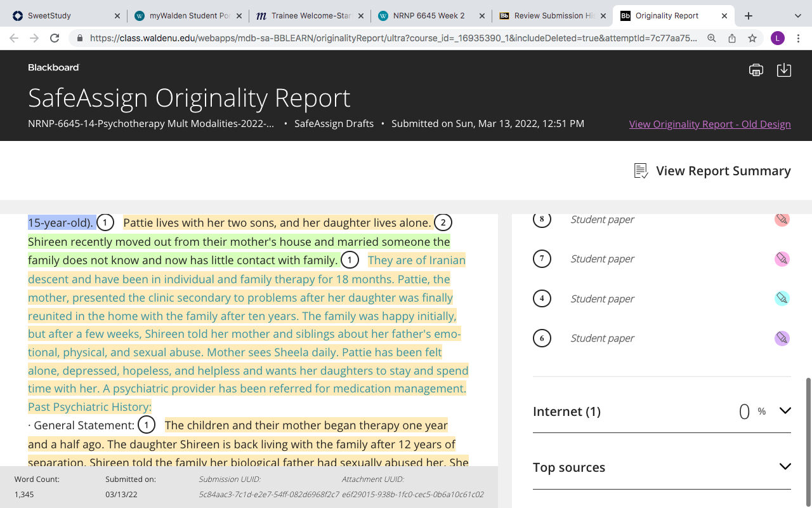Click source number 4 circle

(x=542, y=298)
